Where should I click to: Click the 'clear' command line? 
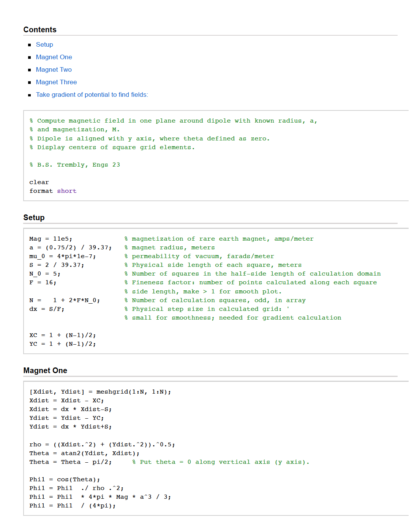[39, 183]
